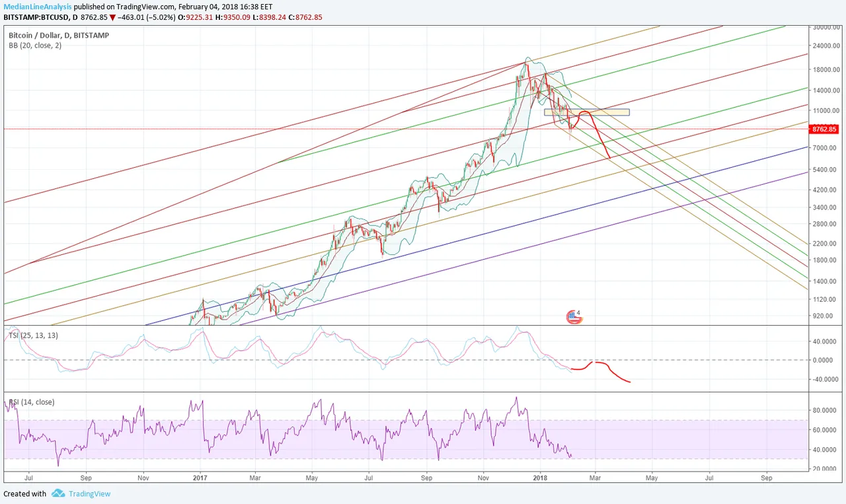Select the RSI (14, close) indicator label
The height and width of the screenshot is (504, 846).
(x=32, y=402)
